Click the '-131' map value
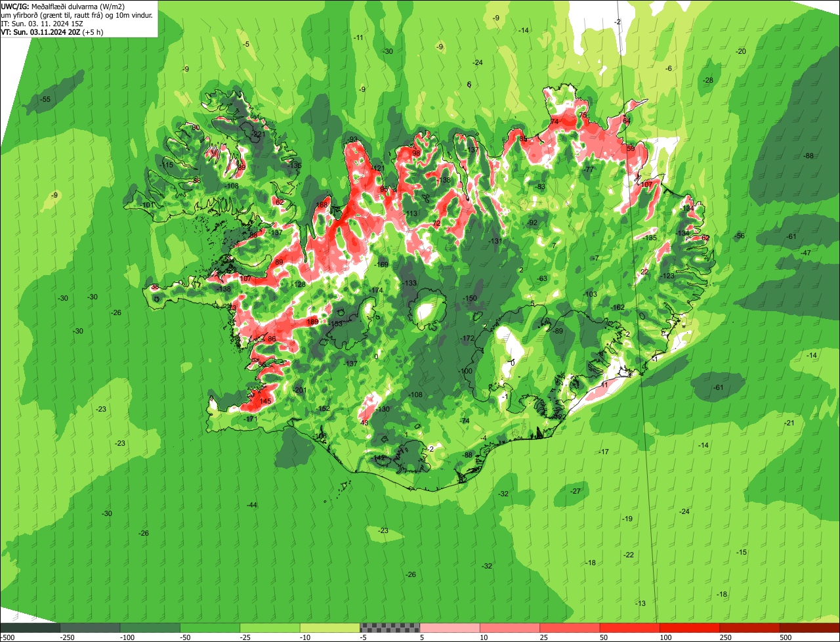Image resolution: width=840 pixels, height=642 pixels. pos(495,241)
